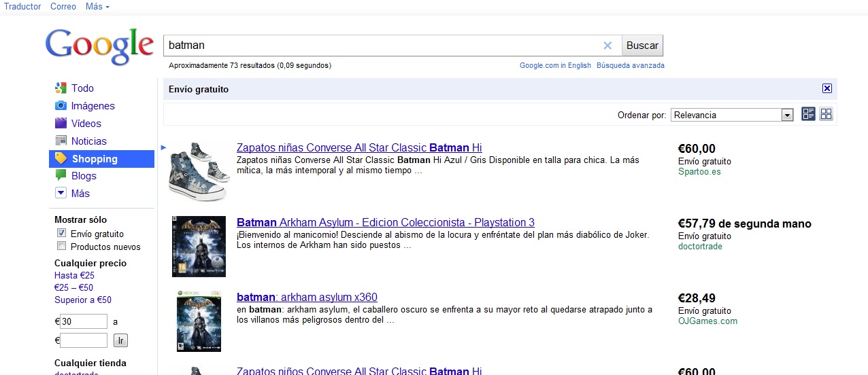Open Batman Arkham Asylum Edicion Coleccionista link

pyautogui.click(x=386, y=223)
